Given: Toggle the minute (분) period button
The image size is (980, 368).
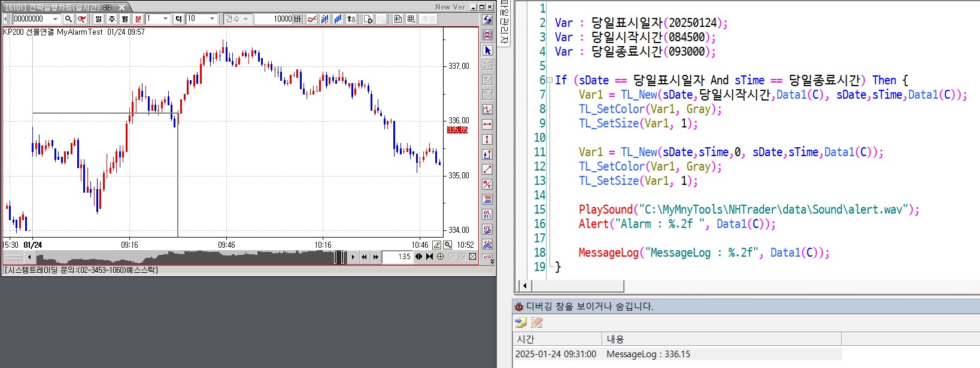Looking at the screenshot, I should pos(138,19).
